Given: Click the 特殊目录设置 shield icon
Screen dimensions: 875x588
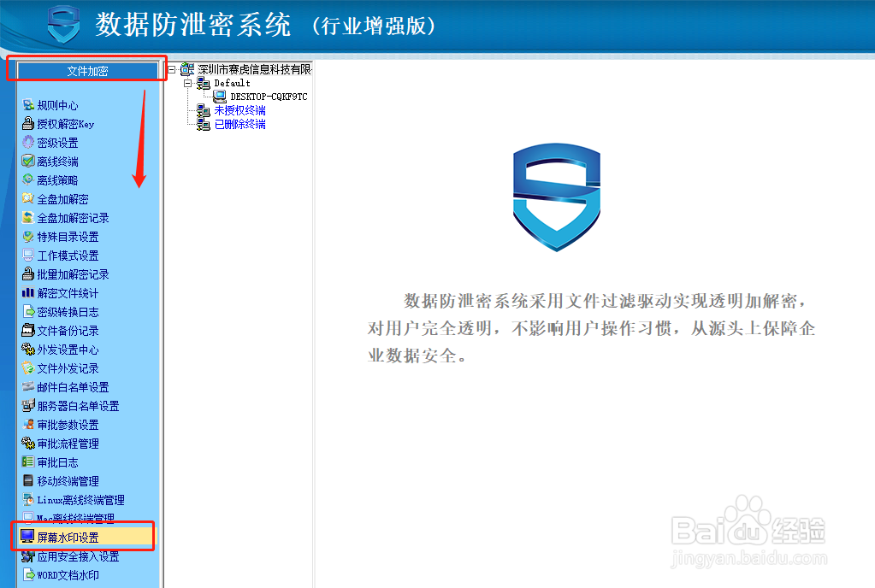Looking at the screenshot, I should [28, 237].
